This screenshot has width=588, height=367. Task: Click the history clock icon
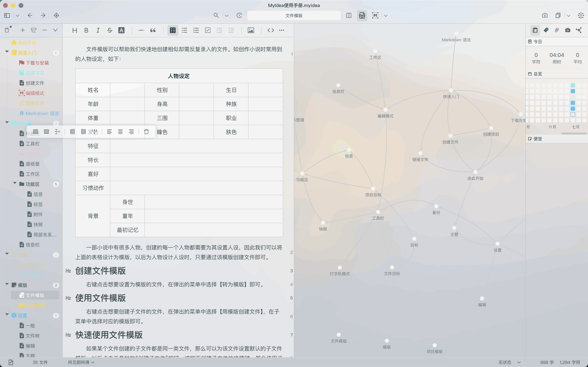click(x=239, y=16)
